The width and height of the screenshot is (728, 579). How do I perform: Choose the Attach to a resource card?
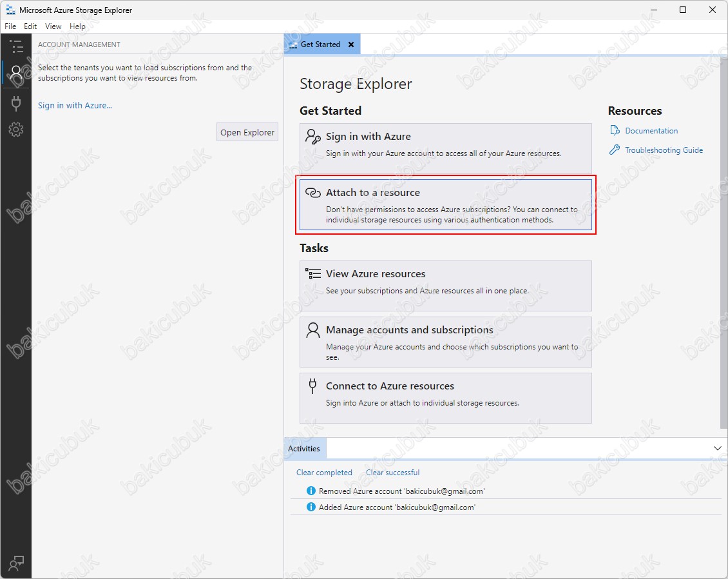[x=446, y=205]
